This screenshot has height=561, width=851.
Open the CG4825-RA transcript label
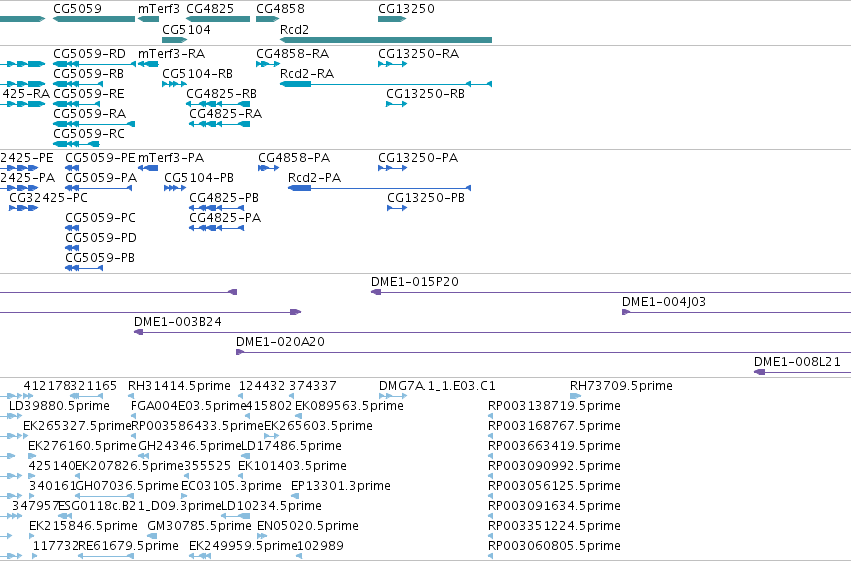coord(226,114)
